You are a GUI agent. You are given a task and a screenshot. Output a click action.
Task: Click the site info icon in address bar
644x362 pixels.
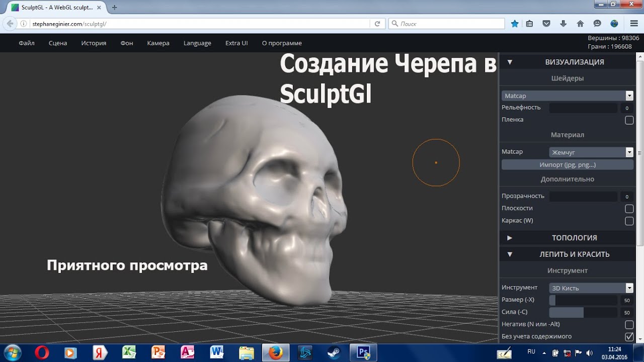24,24
